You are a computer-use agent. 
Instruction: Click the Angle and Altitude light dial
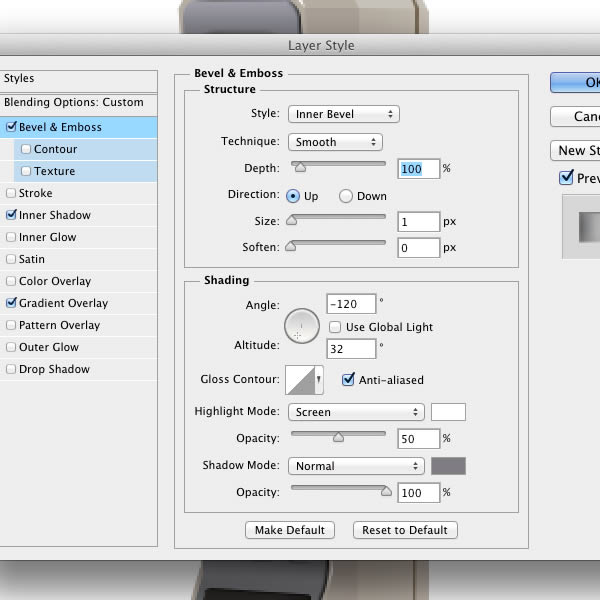[x=302, y=326]
